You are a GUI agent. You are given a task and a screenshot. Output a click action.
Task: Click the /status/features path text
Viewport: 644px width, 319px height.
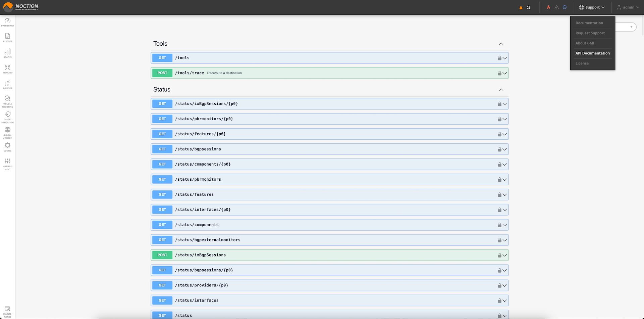click(194, 194)
